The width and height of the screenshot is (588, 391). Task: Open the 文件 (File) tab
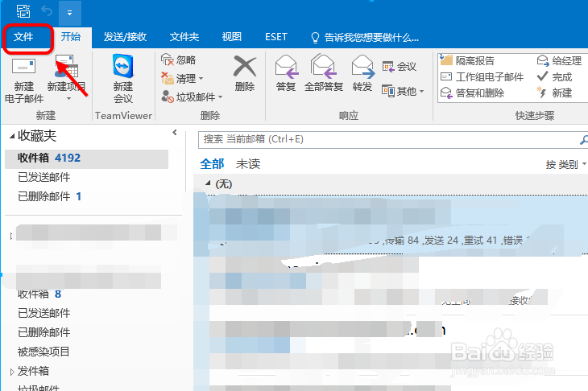(x=23, y=37)
